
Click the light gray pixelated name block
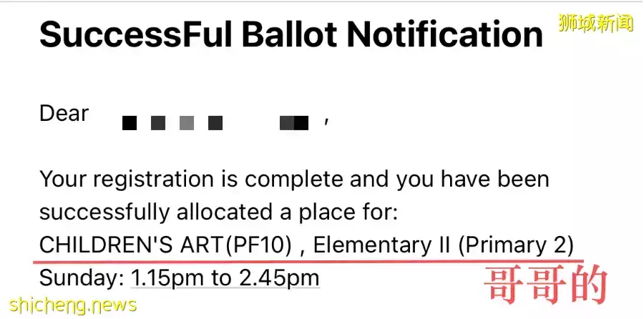click(x=187, y=123)
